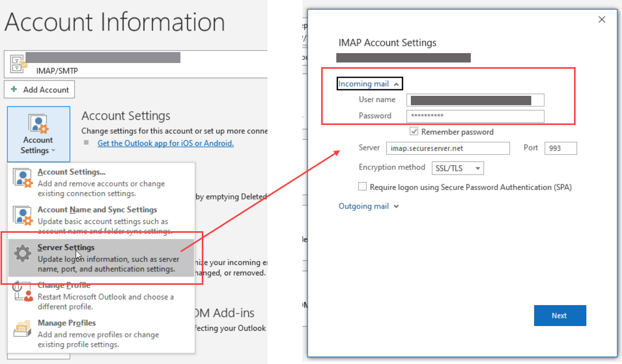Screen dimensions: 622x364
Task: Choose Account Settings... menu entry
Action: pos(101,182)
